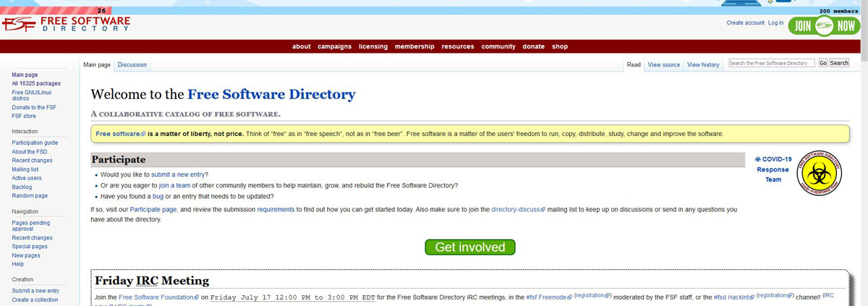Click the '200 members' progress bar label
The width and height of the screenshot is (868, 306).
839,12
